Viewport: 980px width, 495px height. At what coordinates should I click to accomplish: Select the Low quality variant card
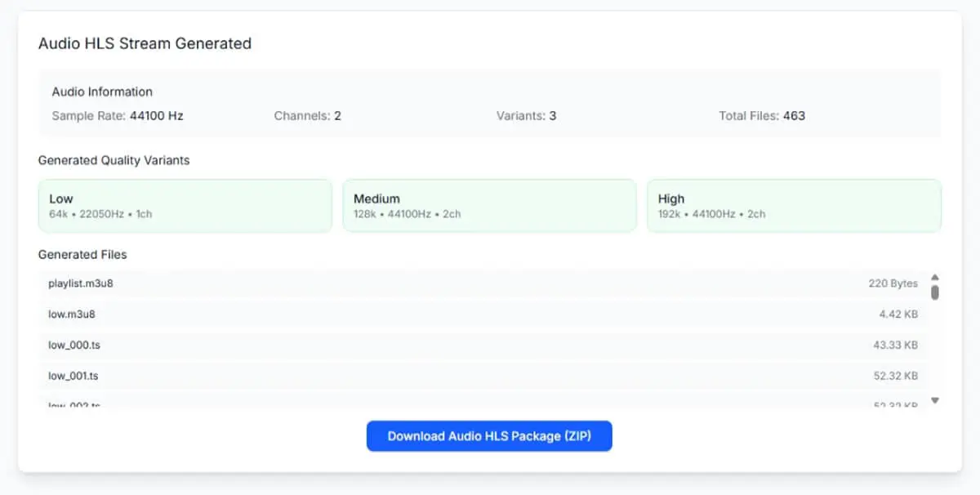point(185,206)
